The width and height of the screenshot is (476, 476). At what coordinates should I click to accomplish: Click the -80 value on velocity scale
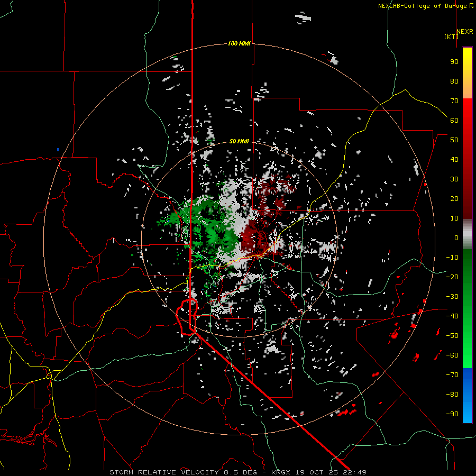click(452, 395)
